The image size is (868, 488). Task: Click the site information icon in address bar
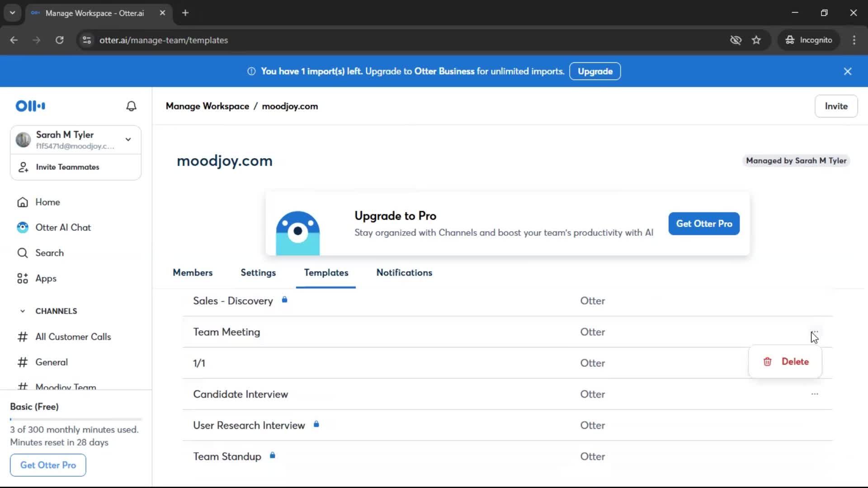point(86,40)
